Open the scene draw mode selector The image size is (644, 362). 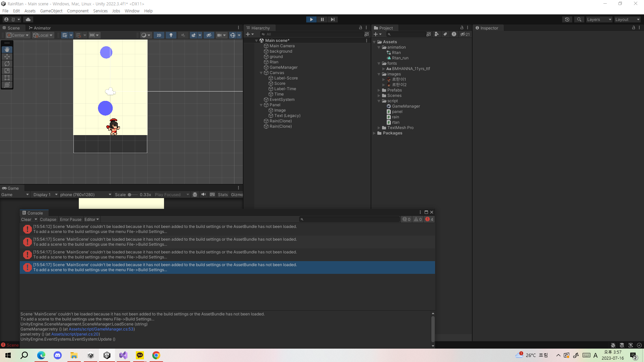pyautogui.click(x=146, y=35)
